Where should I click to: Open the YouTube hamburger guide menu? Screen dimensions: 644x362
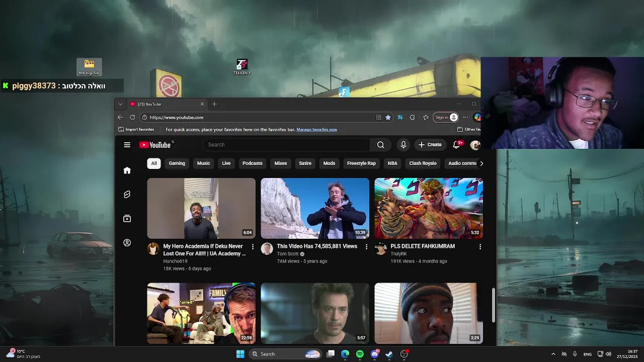[127, 145]
